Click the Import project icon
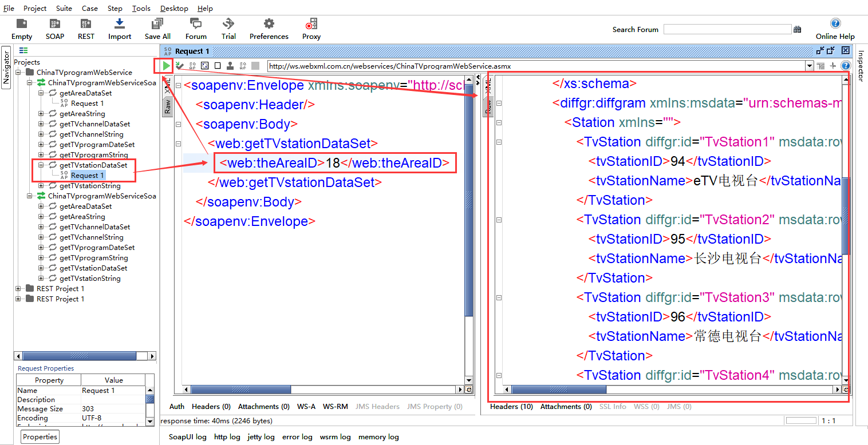 pos(120,23)
